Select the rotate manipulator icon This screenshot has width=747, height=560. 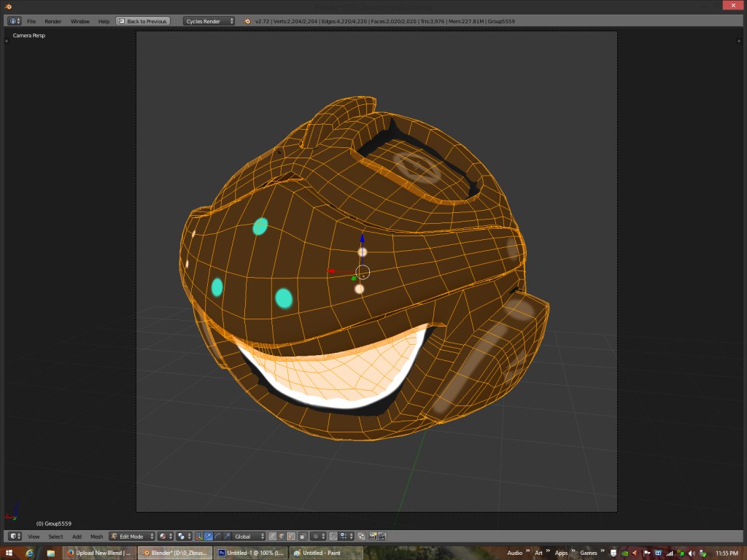(217, 536)
